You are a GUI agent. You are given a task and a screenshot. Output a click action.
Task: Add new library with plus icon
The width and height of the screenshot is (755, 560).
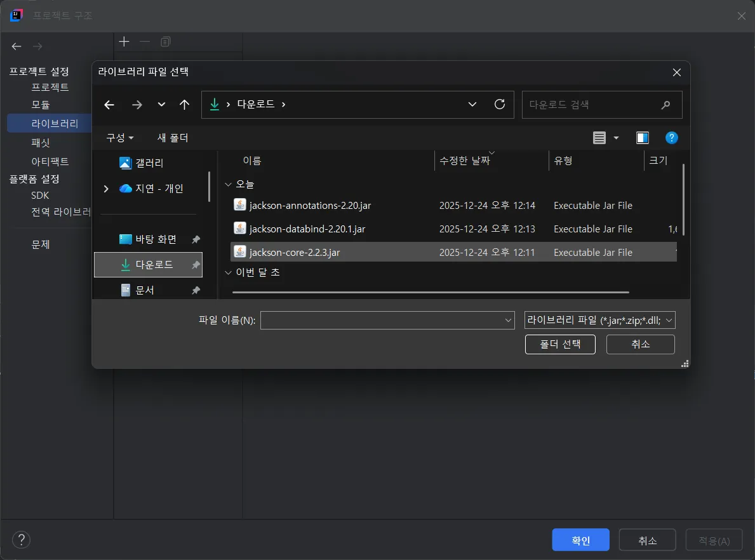124,42
